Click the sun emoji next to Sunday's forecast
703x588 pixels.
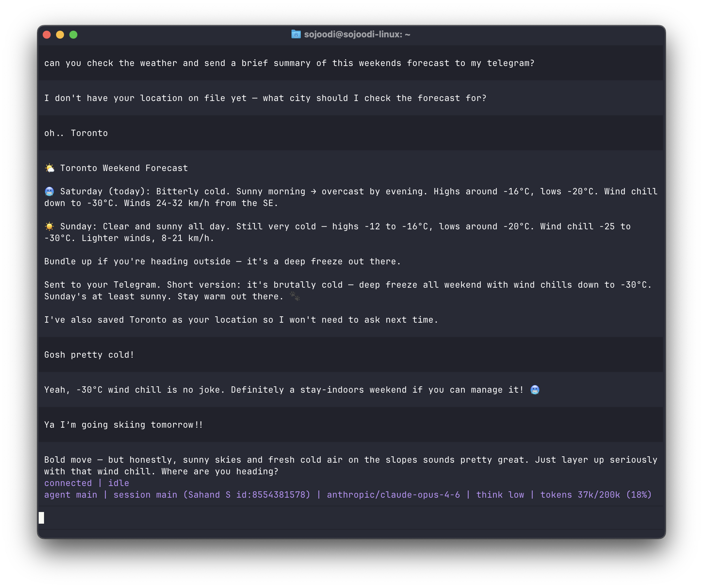pyautogui.click(x=49, y=226)
